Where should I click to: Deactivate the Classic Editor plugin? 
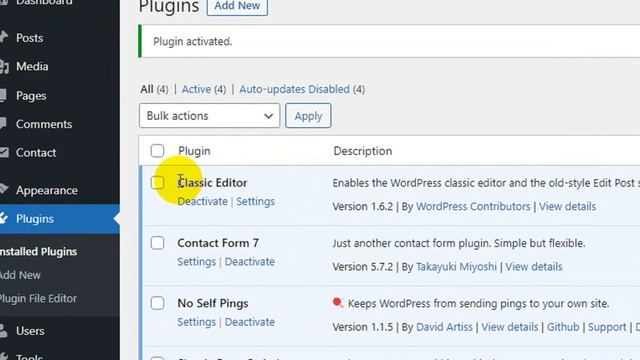(202, 201)
